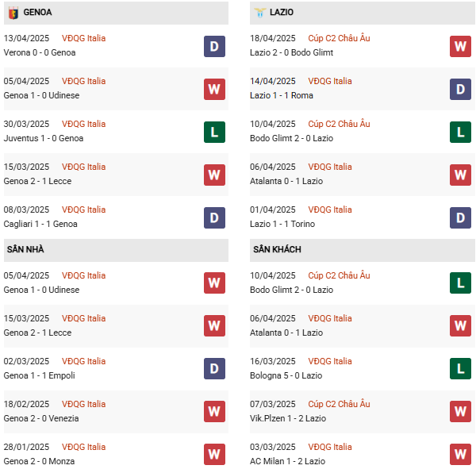Click the W badge for AC Milan 1-2 Lazio
This screenshot has height=473, width=476.
pyautogui.click(x=460, y=455)
